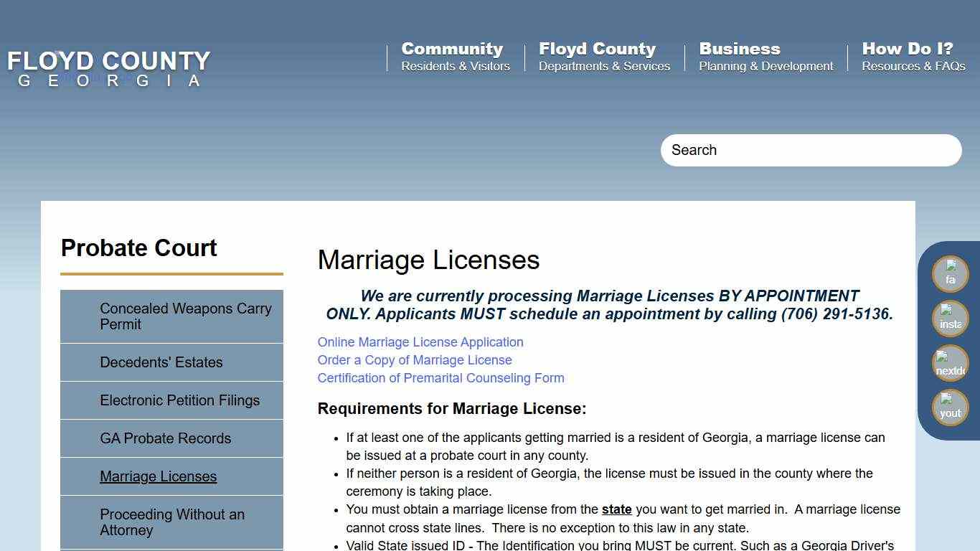This screenshot has height=551, width=980.
Task: Open the Electronic Petition Filings page
Action: point(180,400)
